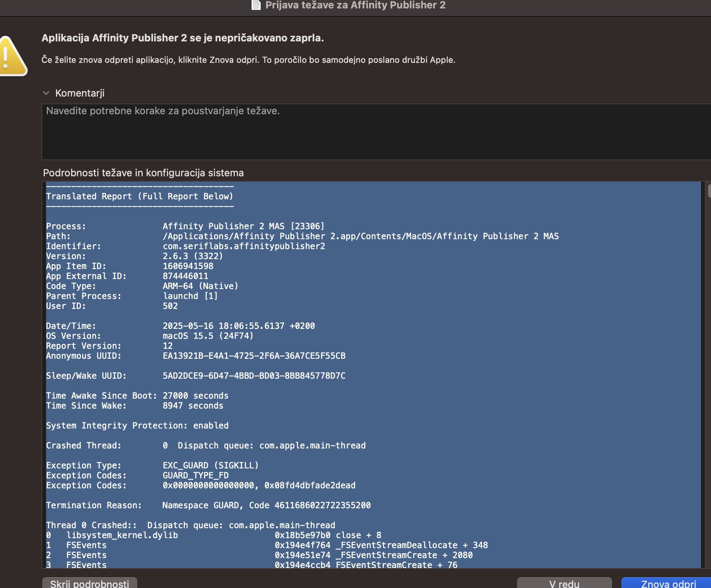711x588 pixels.
Task: Click the bold message "Aplikacija Affinity Publisher 2 se je nepričakovano zaprla"
Action: [183, 38]
